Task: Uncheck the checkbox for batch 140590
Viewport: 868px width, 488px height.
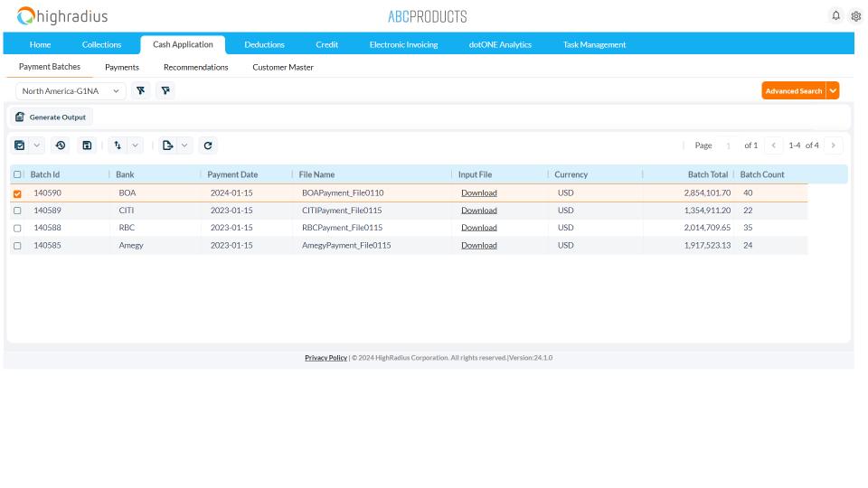Action: 17,193
